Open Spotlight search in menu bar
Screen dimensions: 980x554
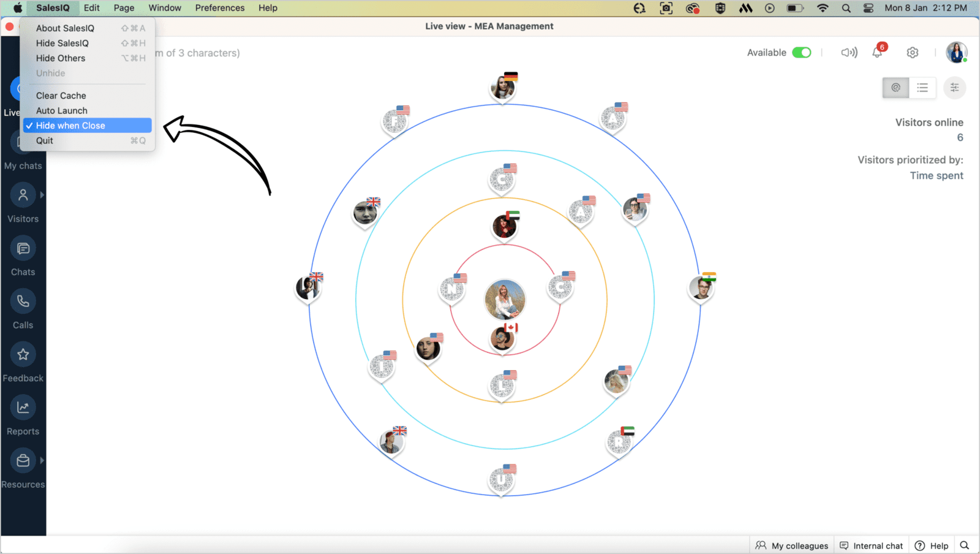pyautogui.click(x=846, y=8)
